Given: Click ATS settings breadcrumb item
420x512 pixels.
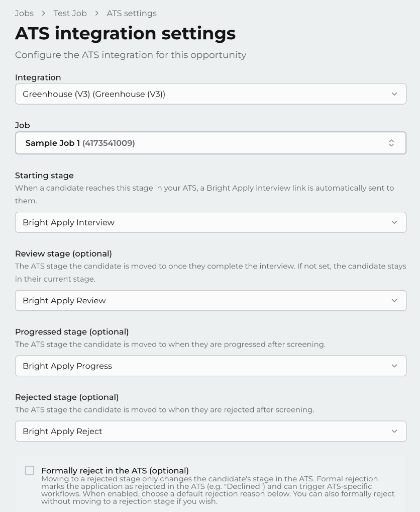Looking at the screenshot, I should pyautogui.click(x=132, y=14).
